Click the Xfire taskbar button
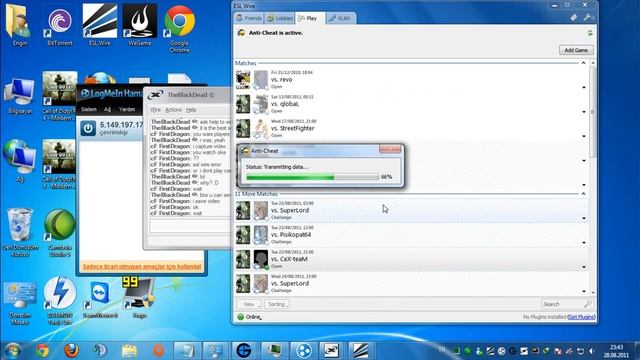The image size is (640, 360). (331, 350)
